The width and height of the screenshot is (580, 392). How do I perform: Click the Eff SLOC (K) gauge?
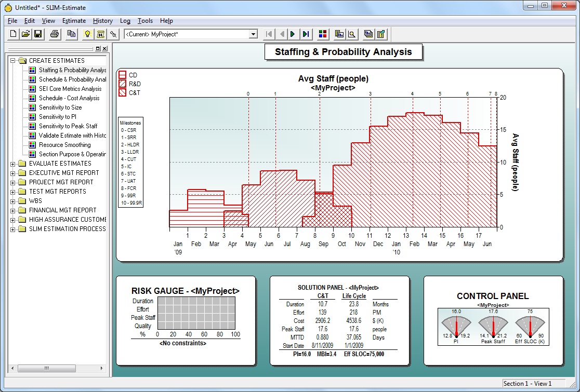530,327
